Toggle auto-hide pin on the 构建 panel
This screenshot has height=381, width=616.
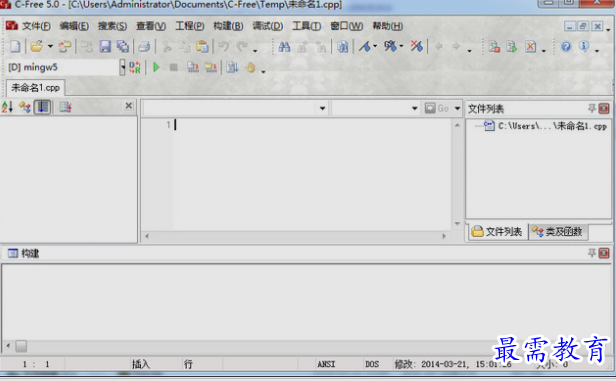click(x=592, y=253)
